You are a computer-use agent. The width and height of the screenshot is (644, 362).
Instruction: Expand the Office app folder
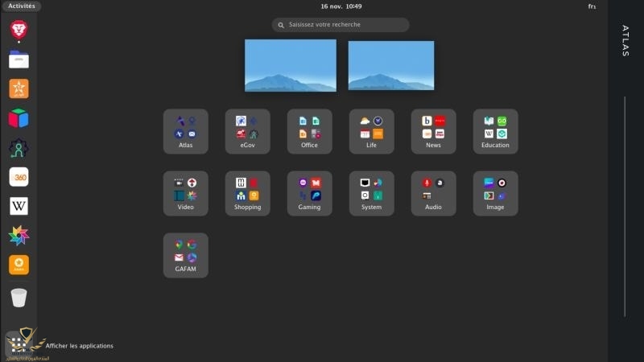[309, 131]
